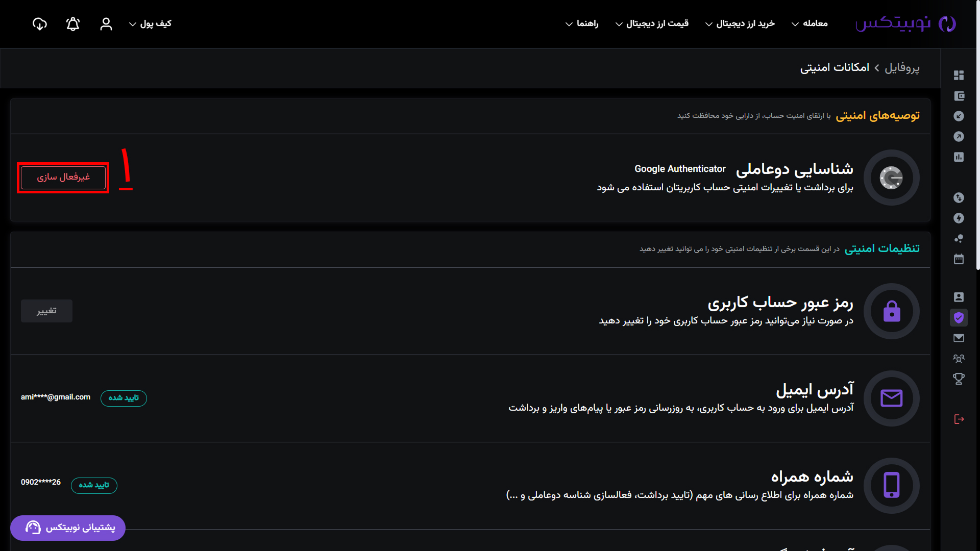The height and width of the screenshot is (551, 980).
Task: Click the 0902****26 phone number text
Action: tap(41, 482)
